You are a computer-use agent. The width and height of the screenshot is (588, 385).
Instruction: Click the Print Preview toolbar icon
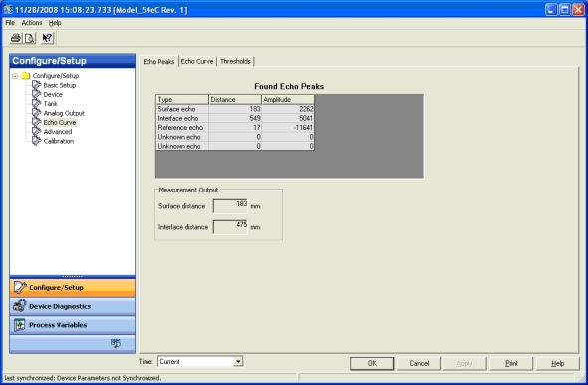pyautogui.click(x=29, y=38)
